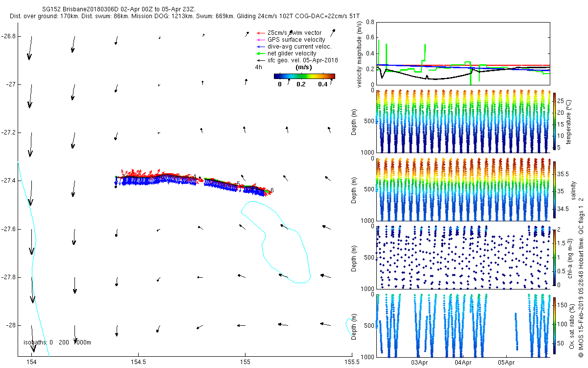Click the 'isobaths: 0 200 1000m' label
588x368 pixels.
click(x=57, y=342)
